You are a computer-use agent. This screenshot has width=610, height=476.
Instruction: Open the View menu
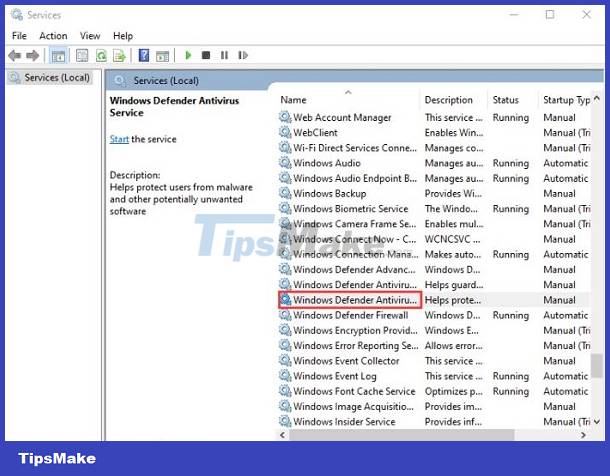[90, 36]
